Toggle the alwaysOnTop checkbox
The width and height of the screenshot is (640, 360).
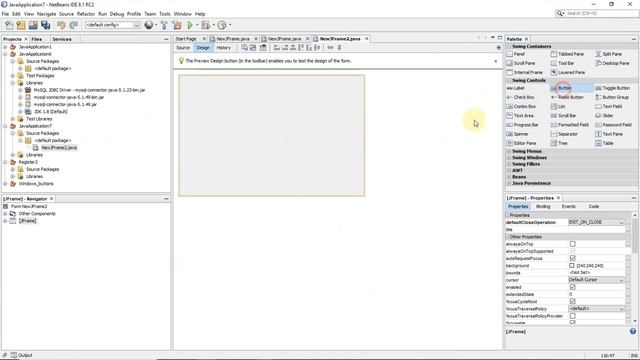(x=573, y=244)
